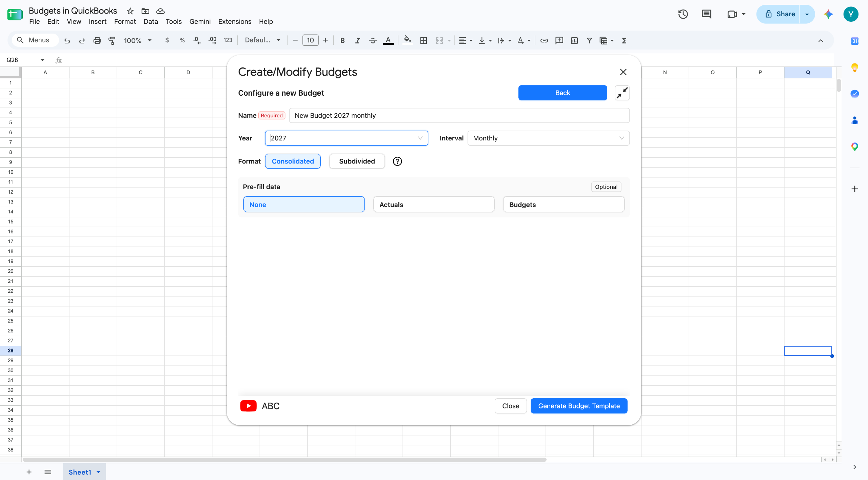The image size is (868, 480).
Task: Format as currency with dollar icon
Action: pyautogui.click(x=167, y=40)
